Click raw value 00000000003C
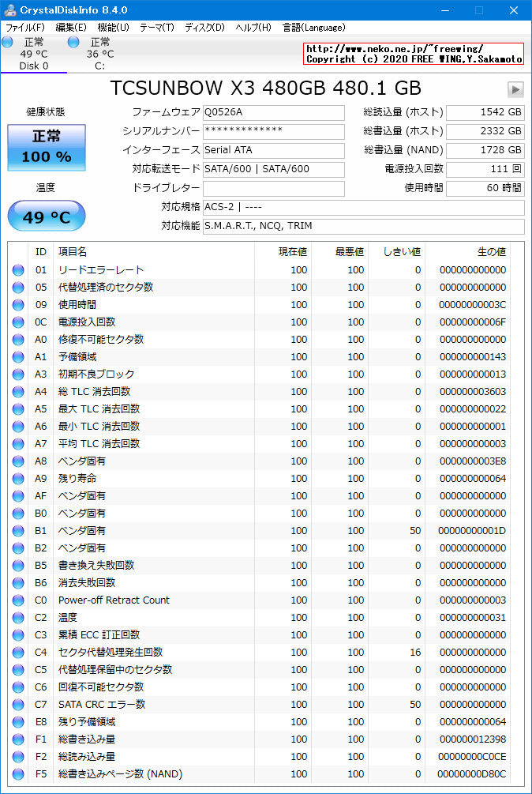The image size is (532, 794). [473, 305]
